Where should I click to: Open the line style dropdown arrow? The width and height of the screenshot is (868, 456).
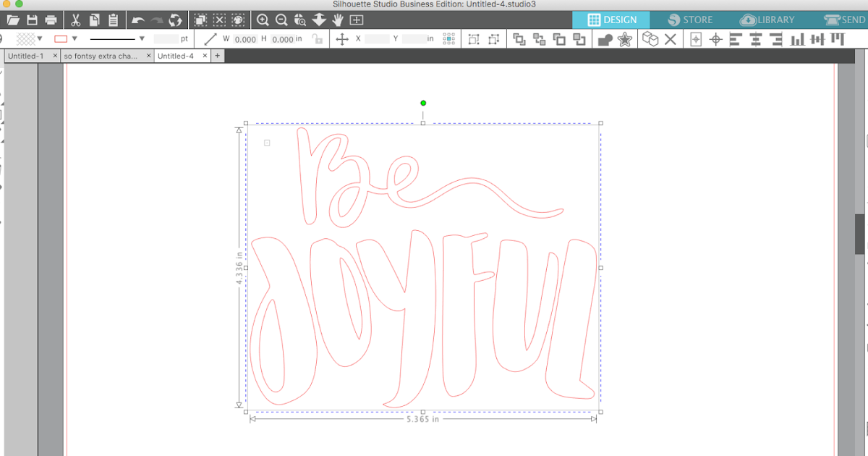(x=142, y=39)
